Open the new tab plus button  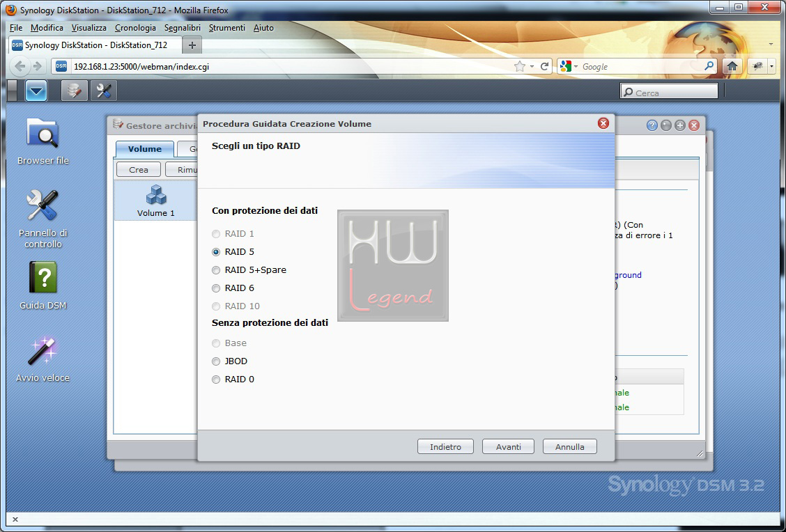click(x=192, y=45)
